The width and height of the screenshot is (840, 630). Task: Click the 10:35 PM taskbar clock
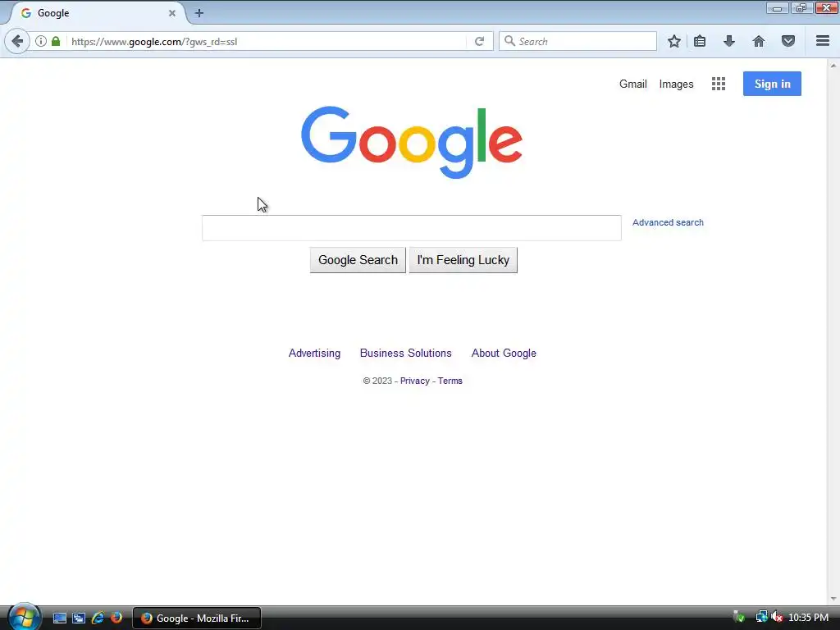(x=808, y=618)
